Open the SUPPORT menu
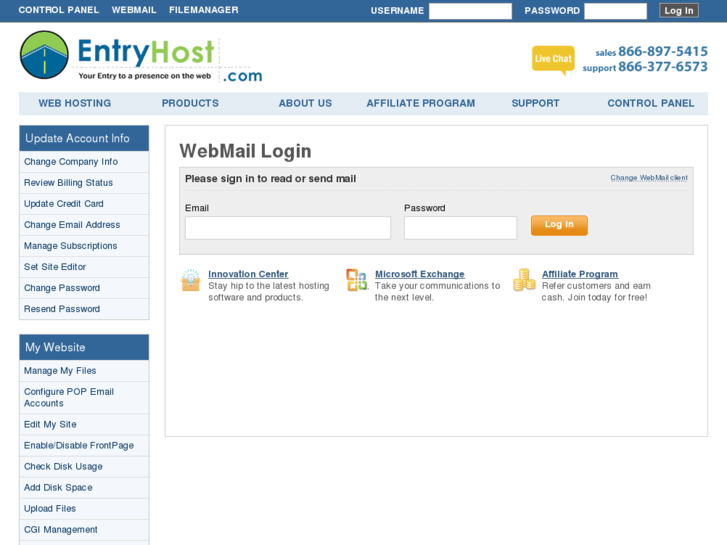 click(x=536, y=103)
